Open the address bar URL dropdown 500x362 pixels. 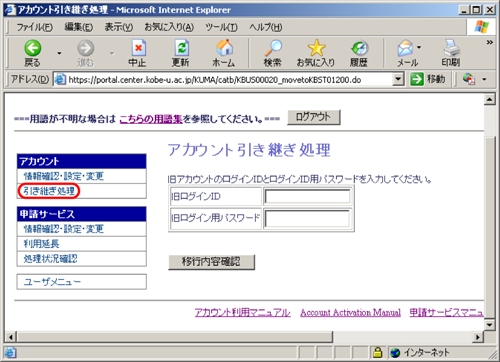tap(398, 79)
